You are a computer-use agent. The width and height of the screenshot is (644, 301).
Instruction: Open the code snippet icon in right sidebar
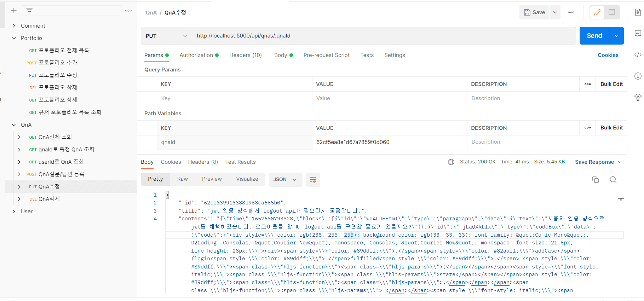[x=638, y=55]
